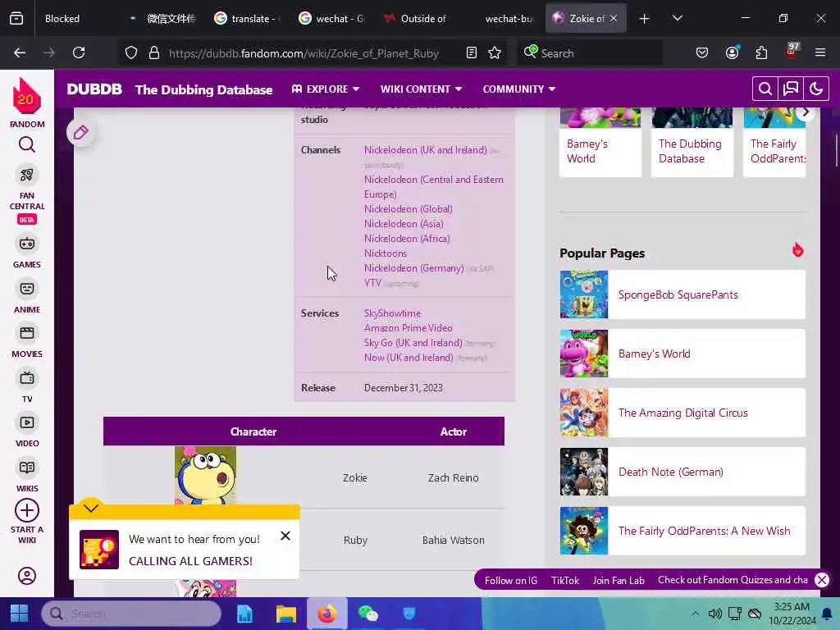Open the TV category icon
840x630 pixels.
[27, 378]
